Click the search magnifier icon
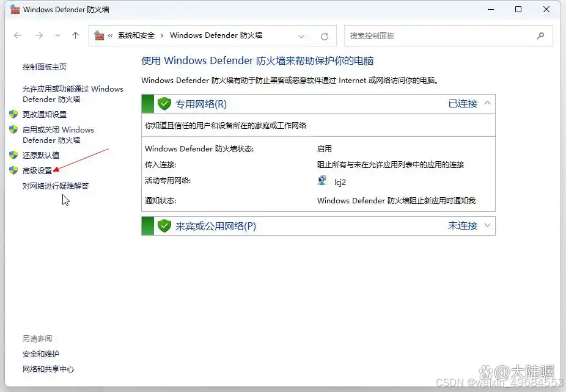 tap(540, 36)
